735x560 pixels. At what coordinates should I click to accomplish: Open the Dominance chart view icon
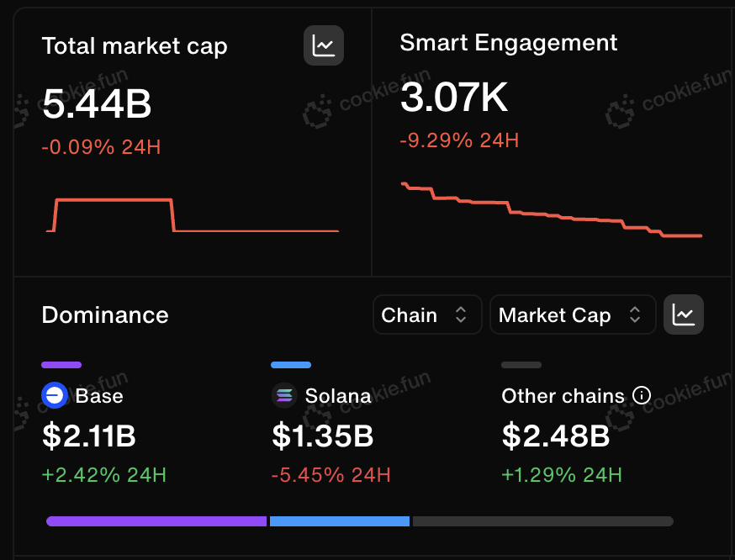click(x=684, y=314)
